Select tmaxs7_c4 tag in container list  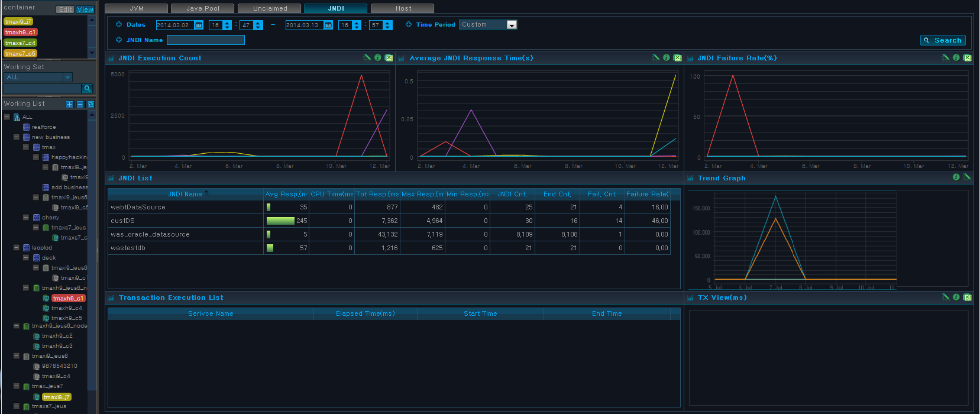(21, 43)
